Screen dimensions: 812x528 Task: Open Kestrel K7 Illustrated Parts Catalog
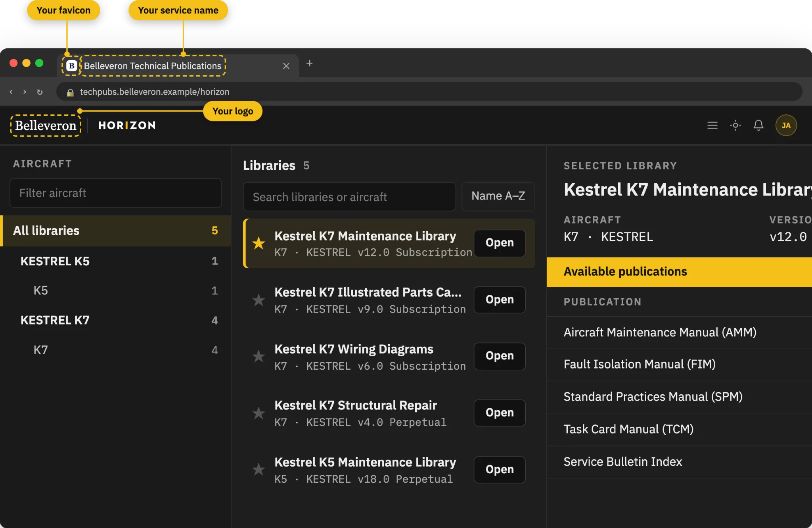tap(500, 300)
